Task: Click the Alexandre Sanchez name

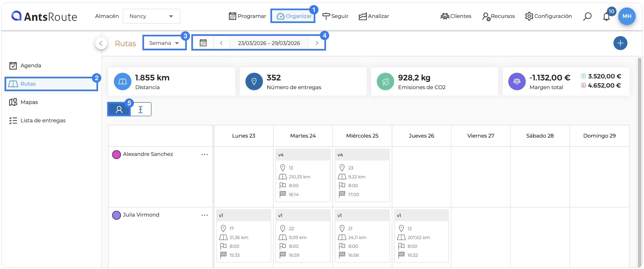Action: (148, 154)
